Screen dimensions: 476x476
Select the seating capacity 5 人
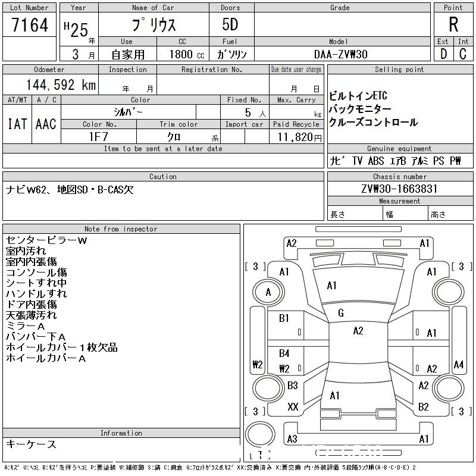(x=255, y=113)
